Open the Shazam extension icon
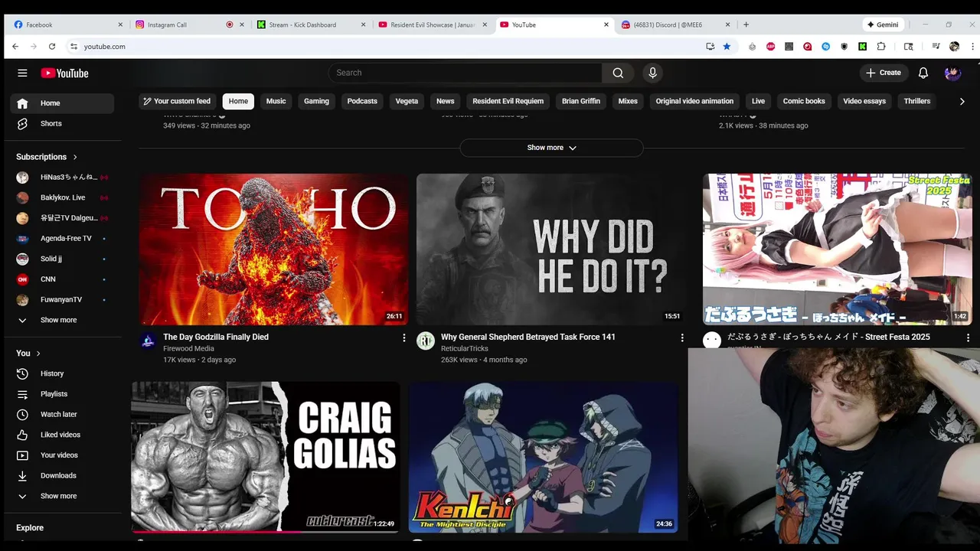 (826, 47)
